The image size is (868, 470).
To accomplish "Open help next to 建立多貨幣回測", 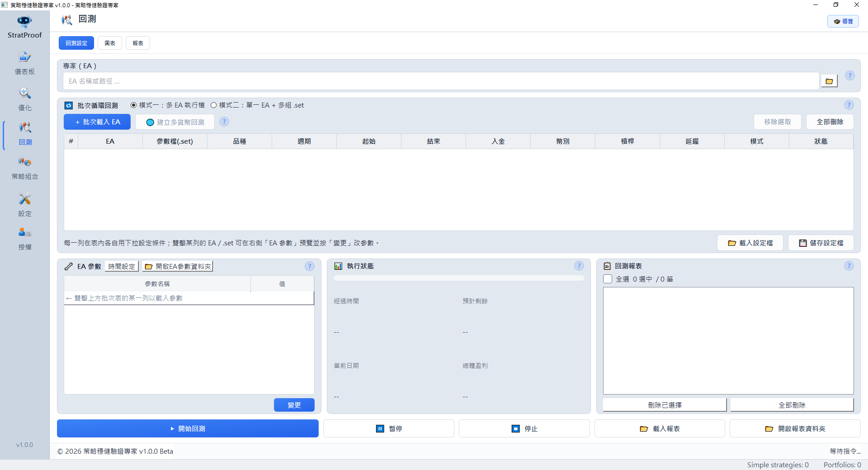I will [x=224, y=122].
